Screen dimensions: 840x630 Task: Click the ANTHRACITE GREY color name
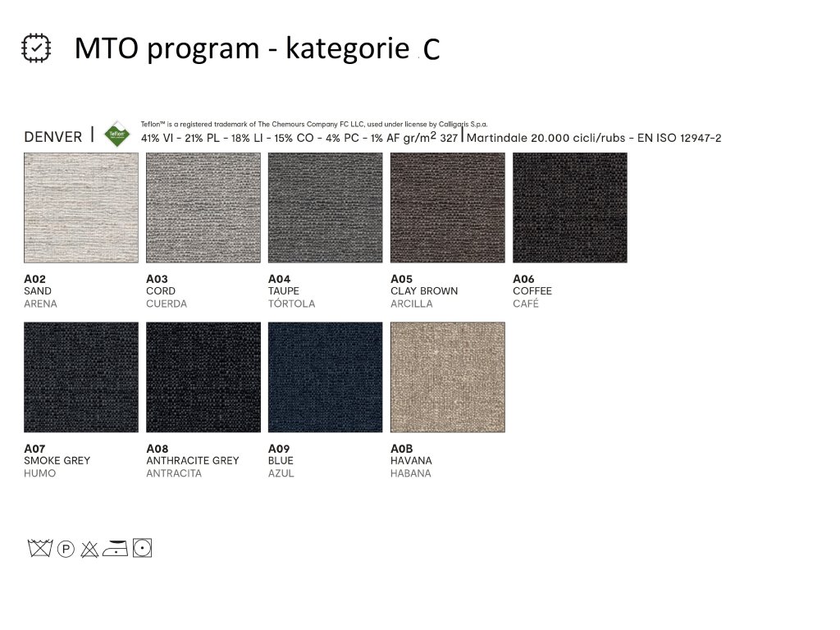point(192,461)
